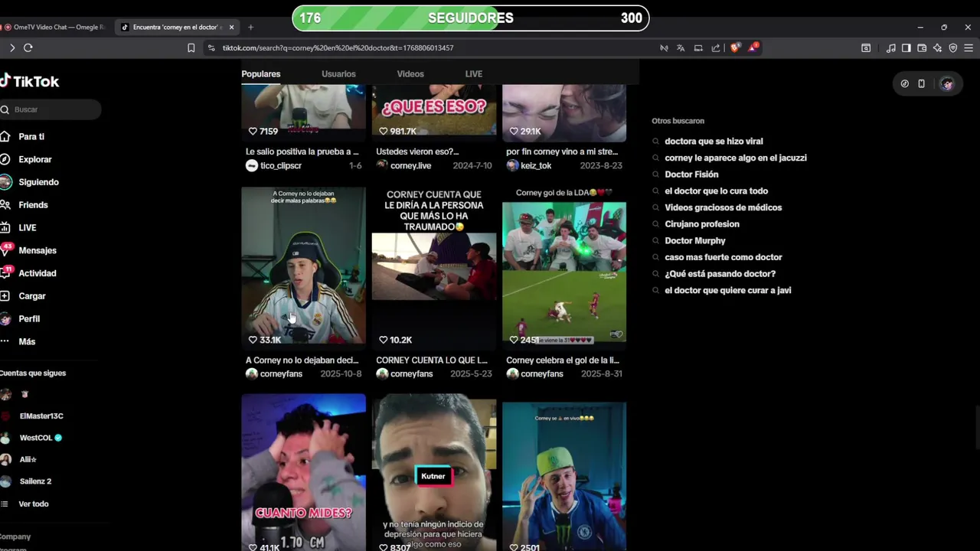The width and height of the screenshot is (980, 551).
Task: Open the Friends section
Action: tap(33, 205)
